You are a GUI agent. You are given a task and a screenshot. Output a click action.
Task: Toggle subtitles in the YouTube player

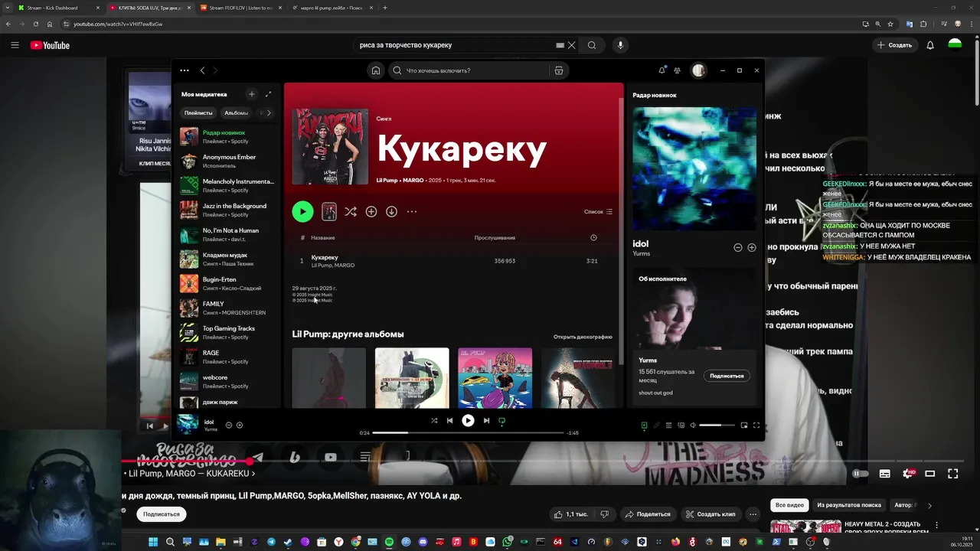click(x=884, y=474)
